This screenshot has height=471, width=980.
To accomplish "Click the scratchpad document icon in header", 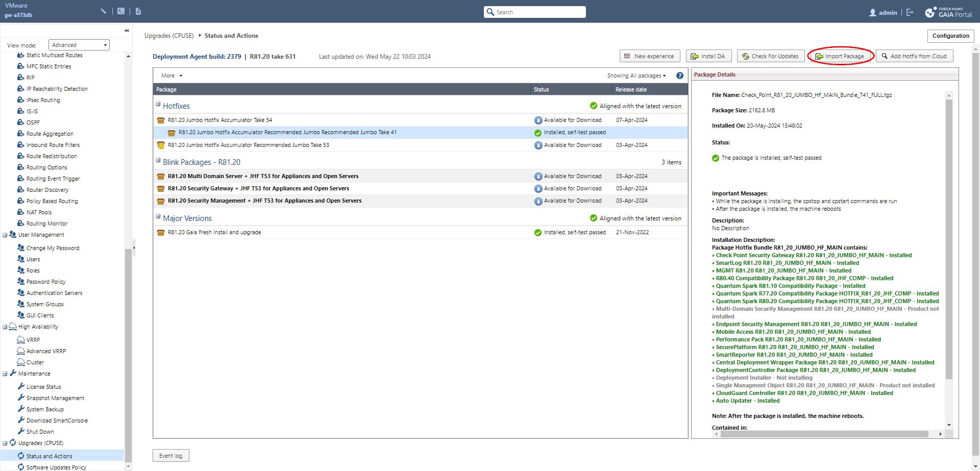I will [138, 11].
